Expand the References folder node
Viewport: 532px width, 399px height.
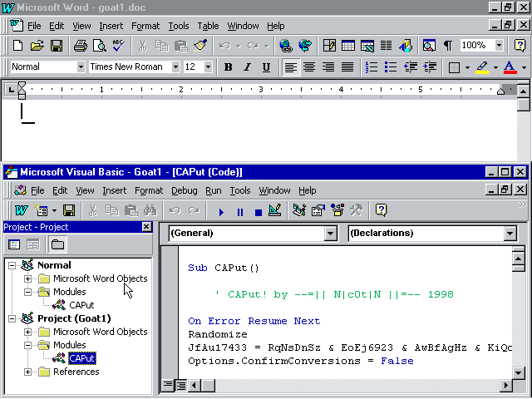pyautogui.click(x=27, y=372)
